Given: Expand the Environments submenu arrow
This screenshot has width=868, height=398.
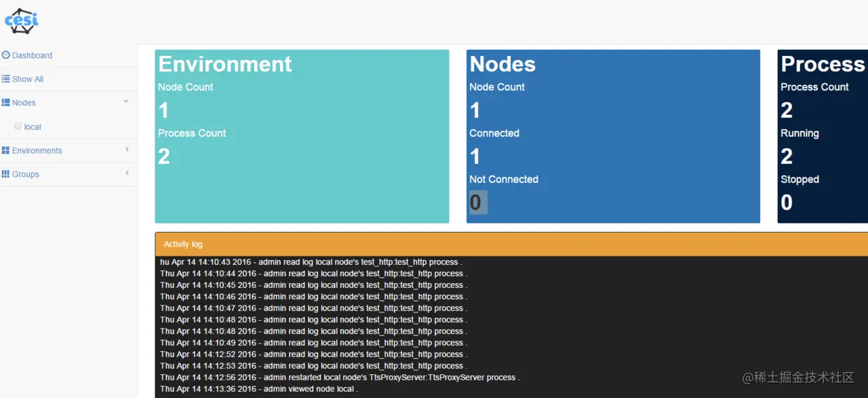Looking at the screenshot, I should [127, 149].
